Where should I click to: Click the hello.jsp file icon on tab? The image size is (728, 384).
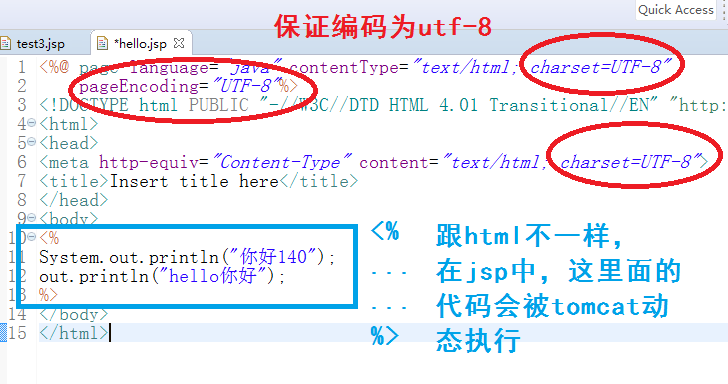(102, 44)
